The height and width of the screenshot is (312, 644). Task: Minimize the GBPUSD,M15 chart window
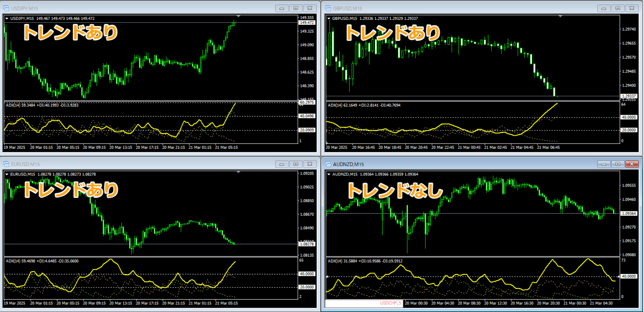pos(603,8)
